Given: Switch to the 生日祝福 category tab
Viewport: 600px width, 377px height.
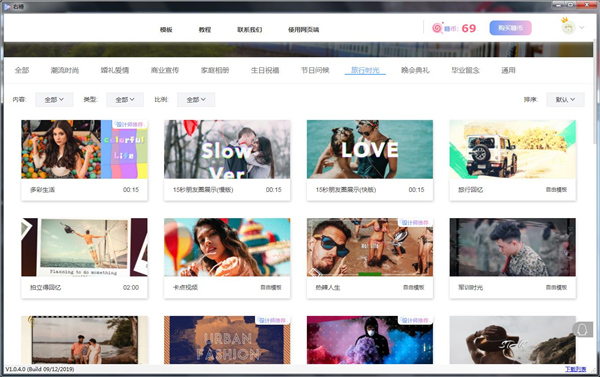Looking at the screenshot, I should pyautogui.click(x=265, y=70).
